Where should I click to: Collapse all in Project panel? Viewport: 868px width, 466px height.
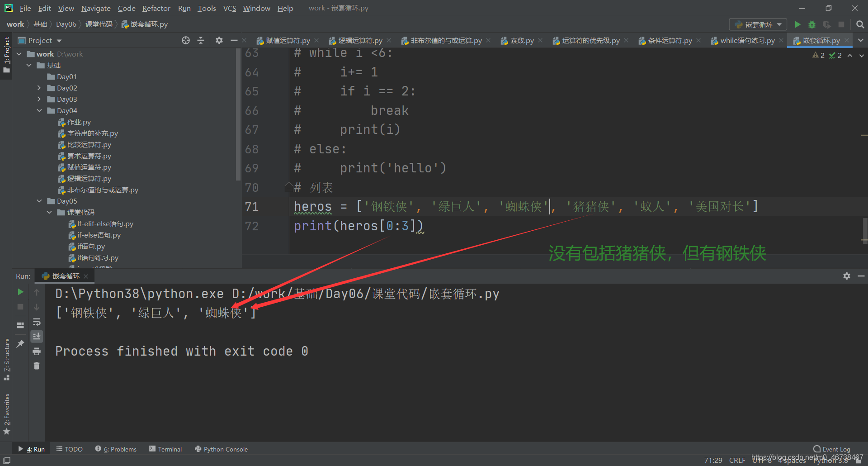click(201, 41)
